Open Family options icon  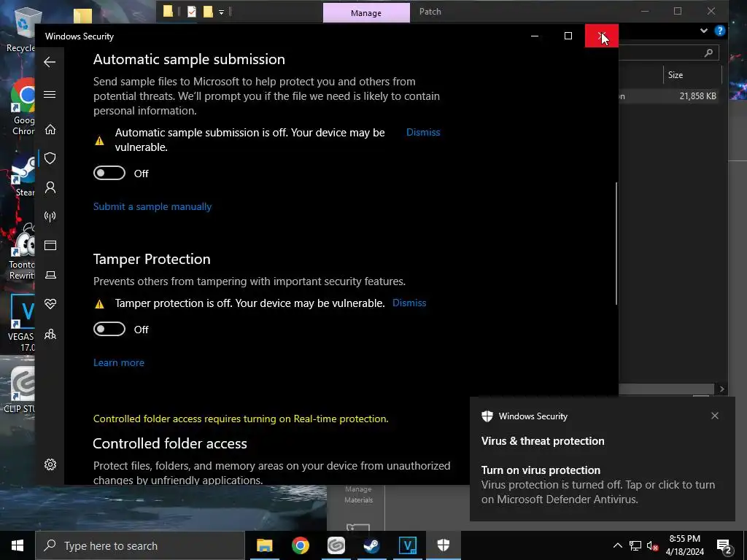pos(50,334)
